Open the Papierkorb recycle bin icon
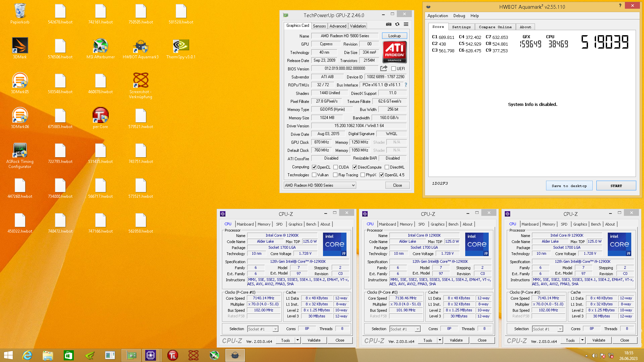Screen dimensions: 644x362 (x=20, y=14)
